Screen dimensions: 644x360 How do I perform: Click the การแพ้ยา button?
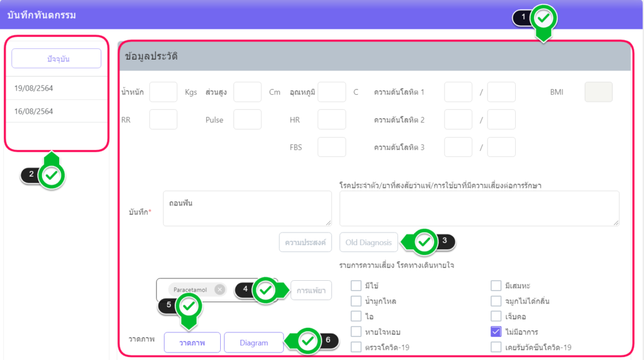pos(311,290)
